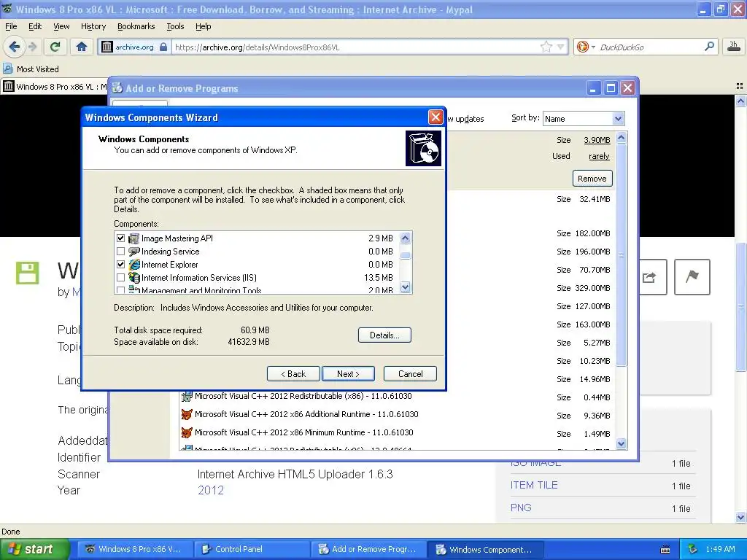Click programs list scroll up arrow
This screenshot has height=560, width=747.
point(622,138)
